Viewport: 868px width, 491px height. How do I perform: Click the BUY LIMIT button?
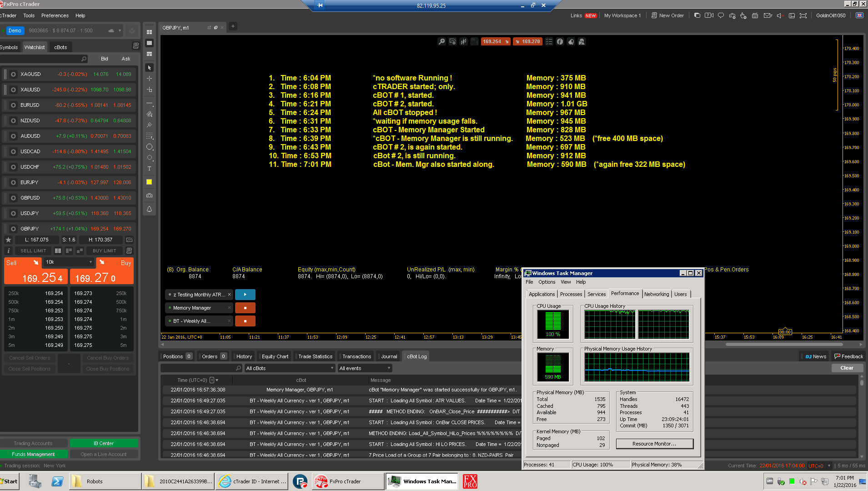tap(105, 251)
